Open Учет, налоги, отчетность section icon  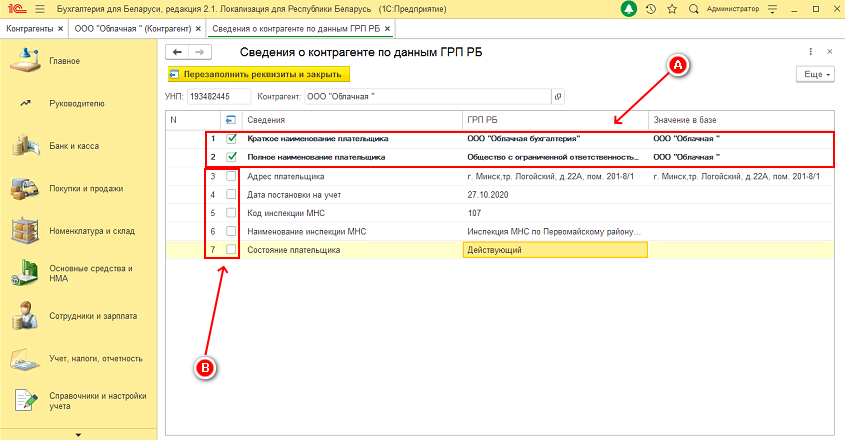25,358
